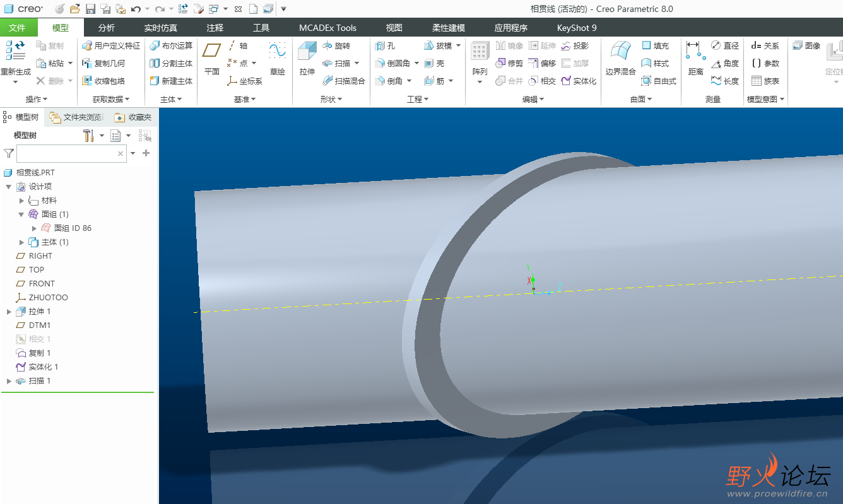
Task: Switch to the 文件夹浏览器 panel tab
Action: pos(76,117)
